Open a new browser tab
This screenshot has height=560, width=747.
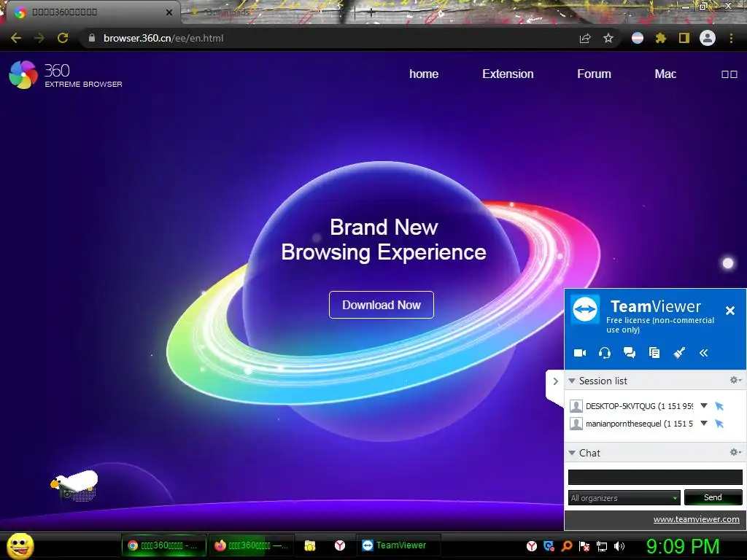(371, 13)
